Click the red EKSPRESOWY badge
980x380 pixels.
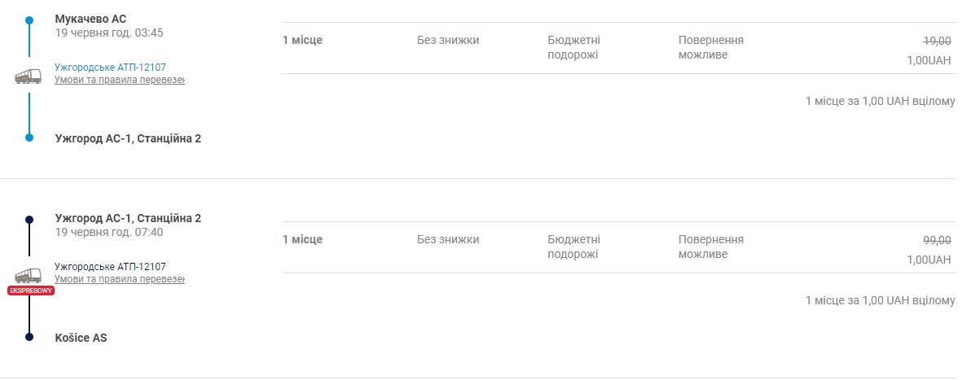tap(31, 290)
